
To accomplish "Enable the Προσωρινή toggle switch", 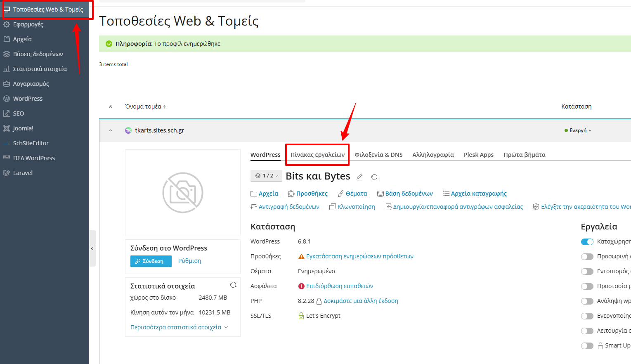I will (587, 257).
